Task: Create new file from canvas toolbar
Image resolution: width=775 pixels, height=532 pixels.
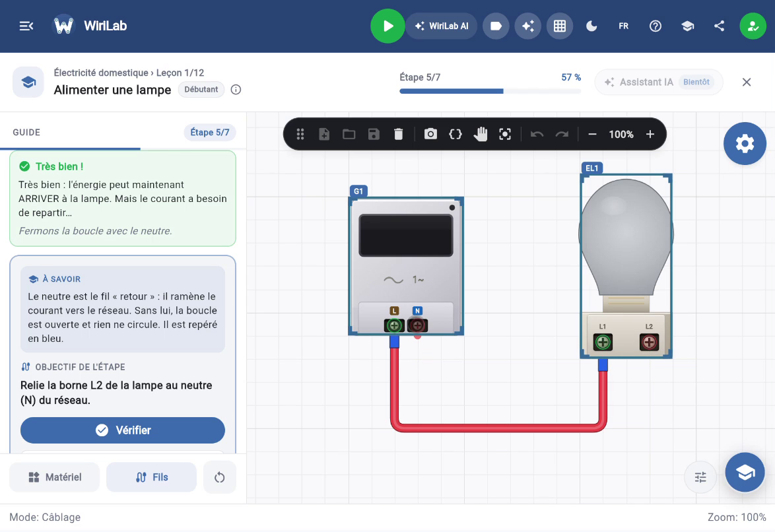Action: click(324, 134)
